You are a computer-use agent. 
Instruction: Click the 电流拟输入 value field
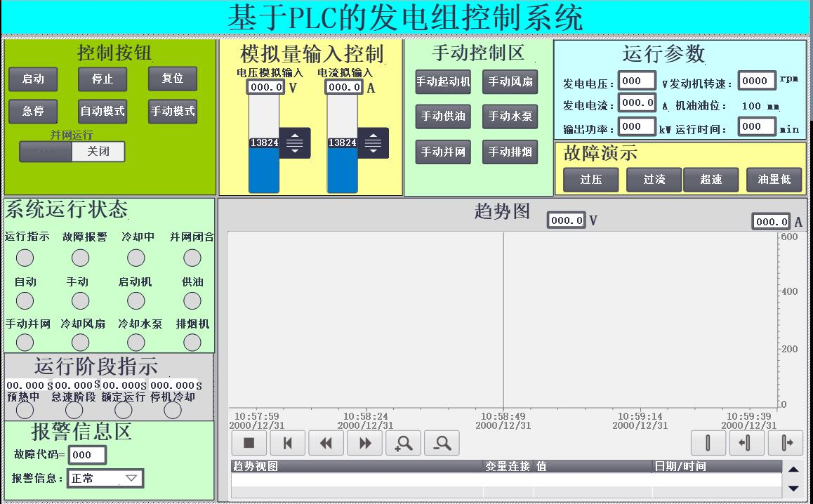pyautogui.click(x=344, y=86)
